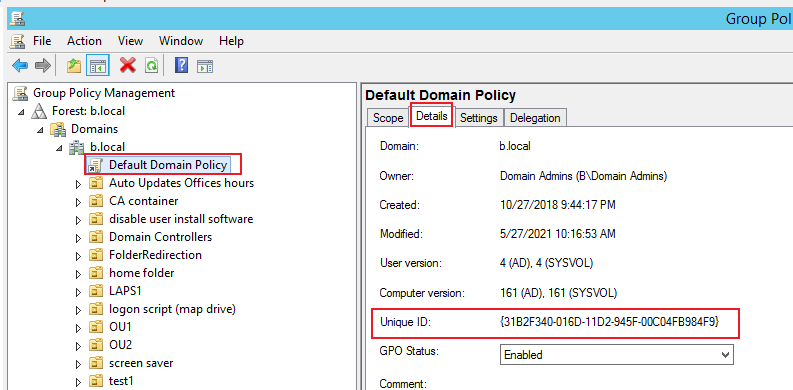
Task: Open the Help menu
Action: click(x=231, y=41)
